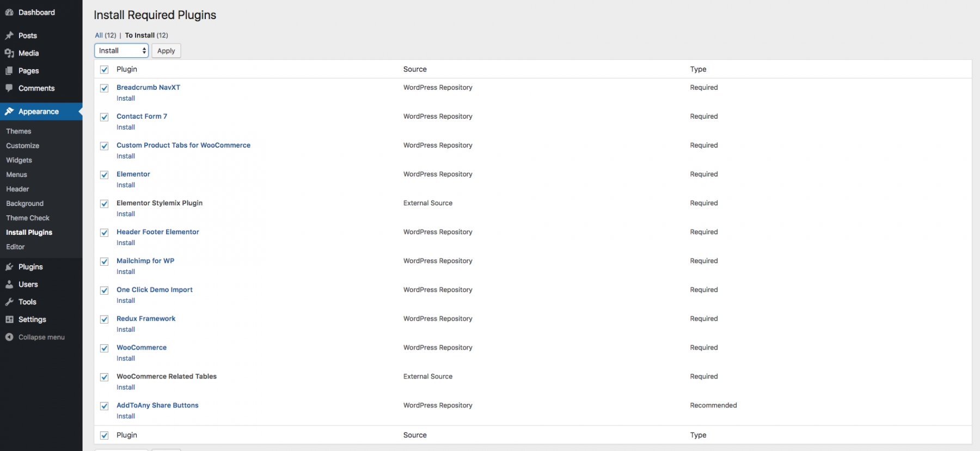The width and height of the screenshot is (980, 451).
Task: Click Install link under Contact Form 7
Action: click(126, 127)
